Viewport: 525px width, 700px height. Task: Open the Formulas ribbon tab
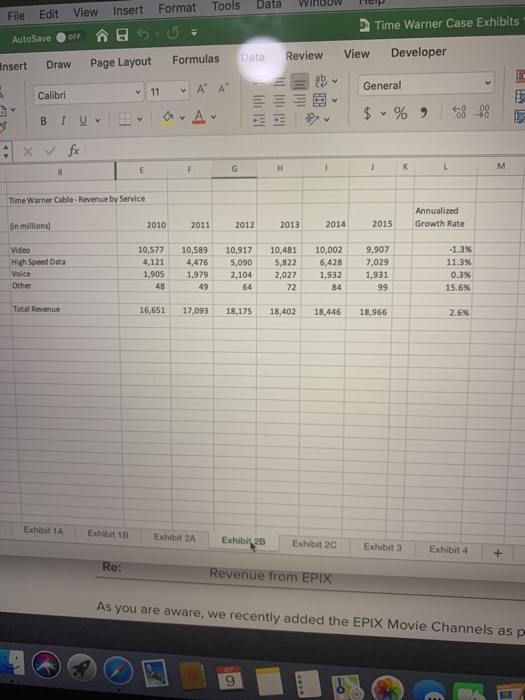(x=196, y=59)
